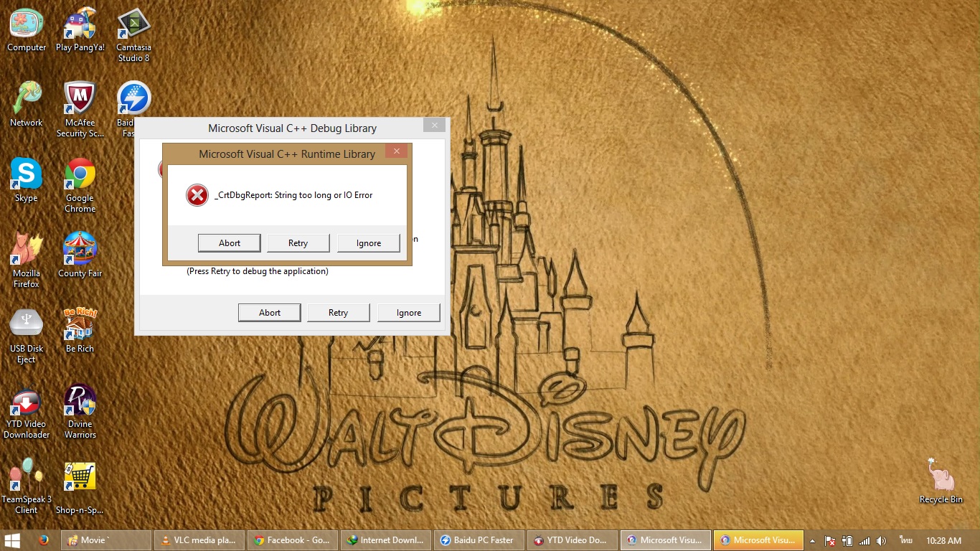Image resolution: width=980 pixels, height=551 pixels.
Task: Select the Shop-n-Spree desktop shortcut
Action: (80, 488)
